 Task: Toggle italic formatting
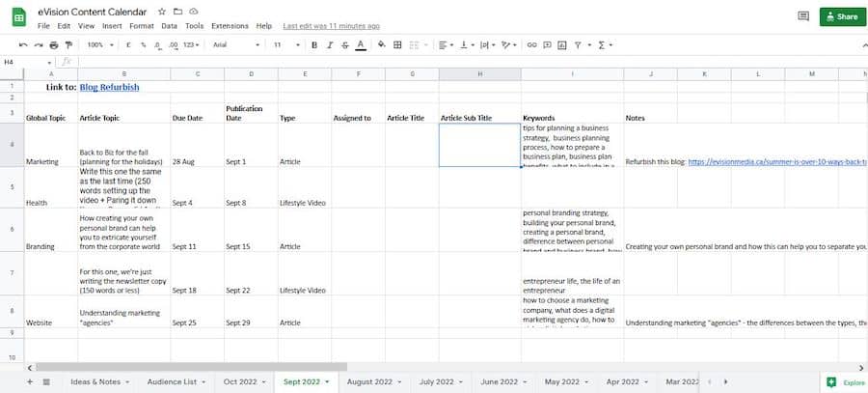(x=330, y=44)
